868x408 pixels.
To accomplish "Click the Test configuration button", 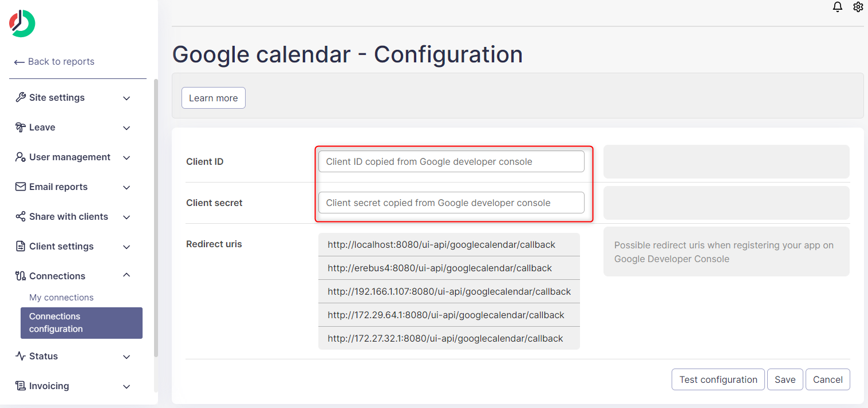I will 717,379.
